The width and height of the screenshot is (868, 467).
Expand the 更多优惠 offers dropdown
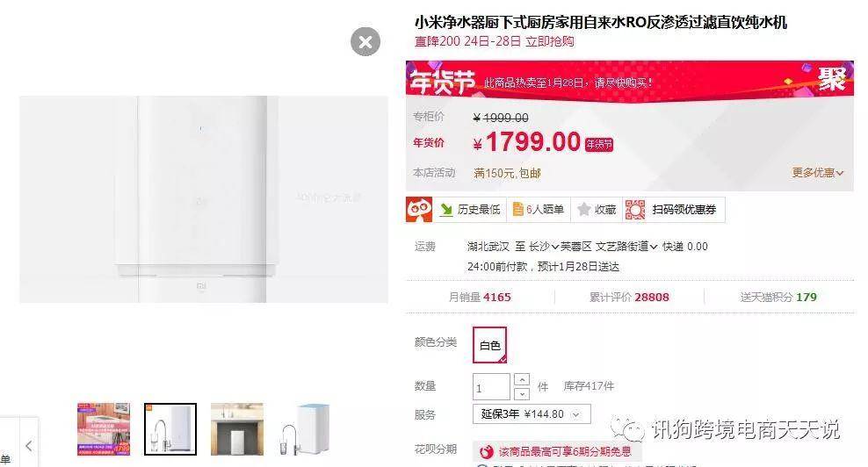pyautogui.click(x=818, y=173)
